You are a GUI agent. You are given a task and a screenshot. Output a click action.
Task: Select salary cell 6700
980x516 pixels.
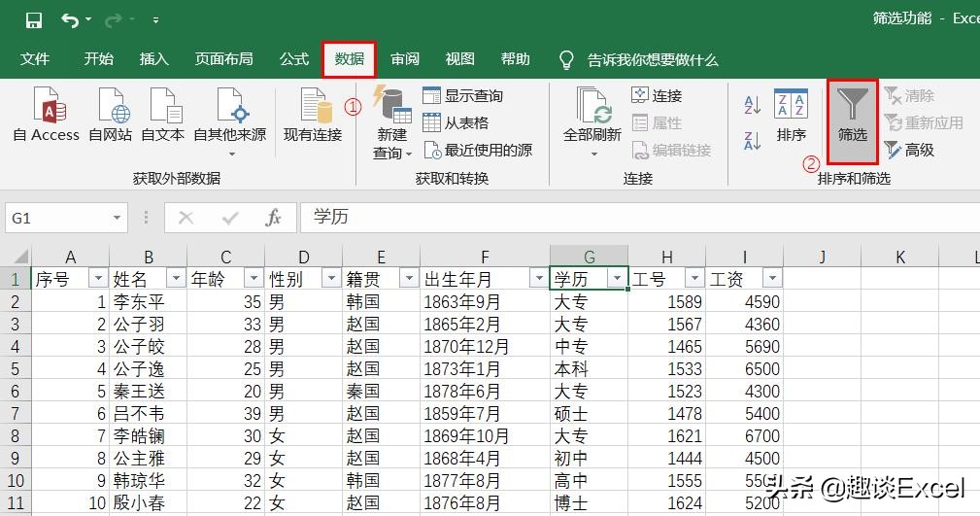click(x=744, y=436)
